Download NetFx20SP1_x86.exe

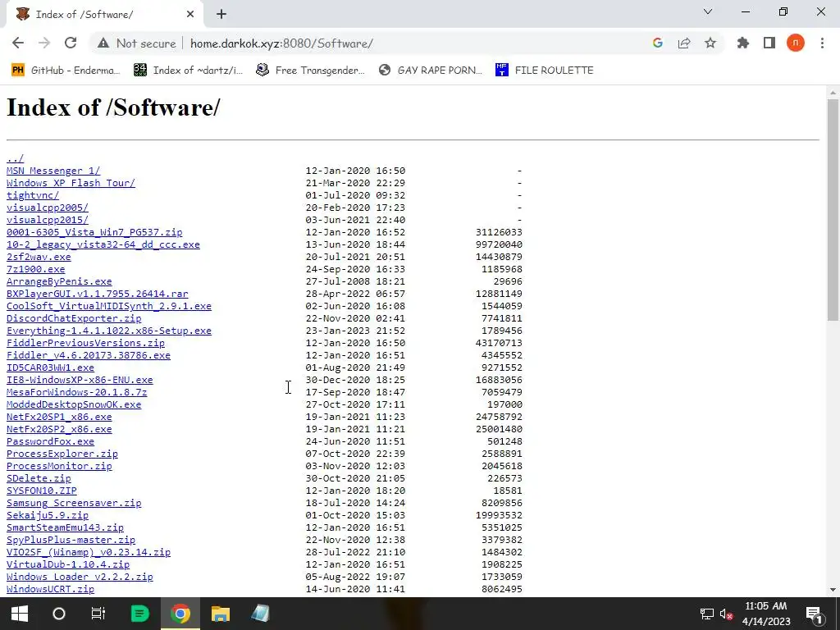pyautogui.click(x=59, y=418)
